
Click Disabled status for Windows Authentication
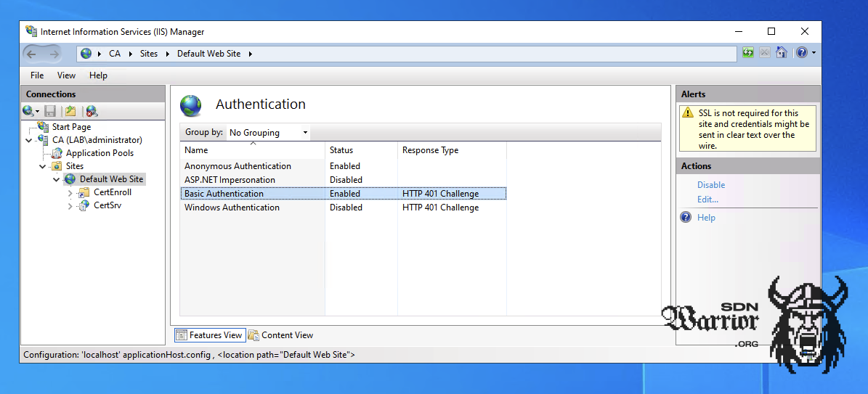[346, 208]
